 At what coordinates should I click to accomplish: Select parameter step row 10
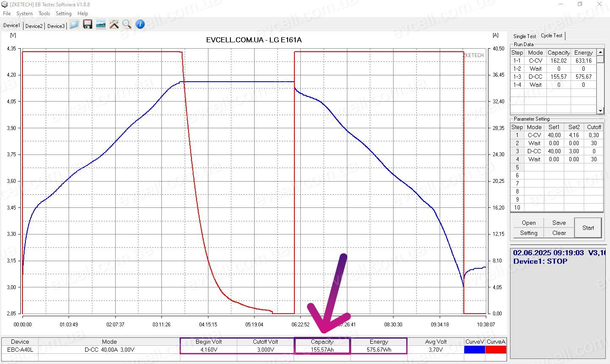coord(557,207)
